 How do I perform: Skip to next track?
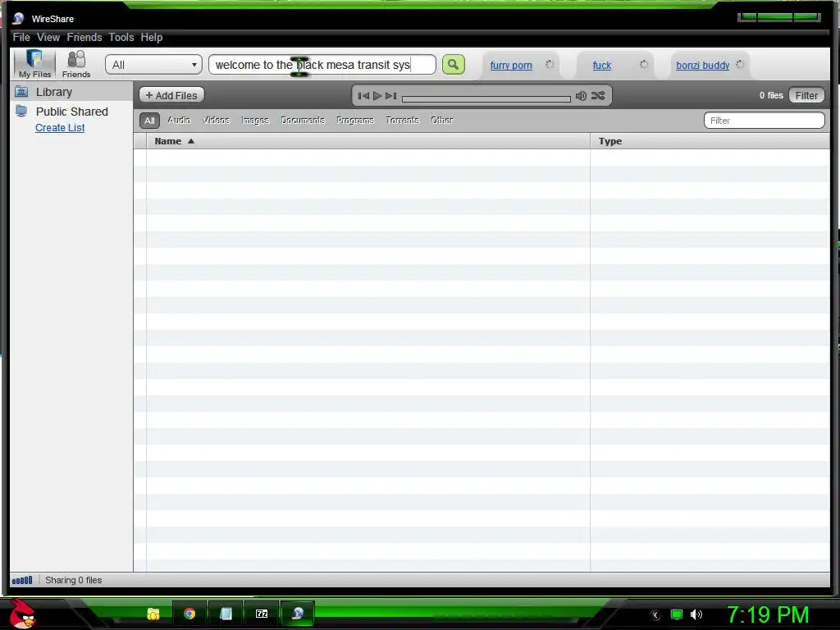(391, 96)
